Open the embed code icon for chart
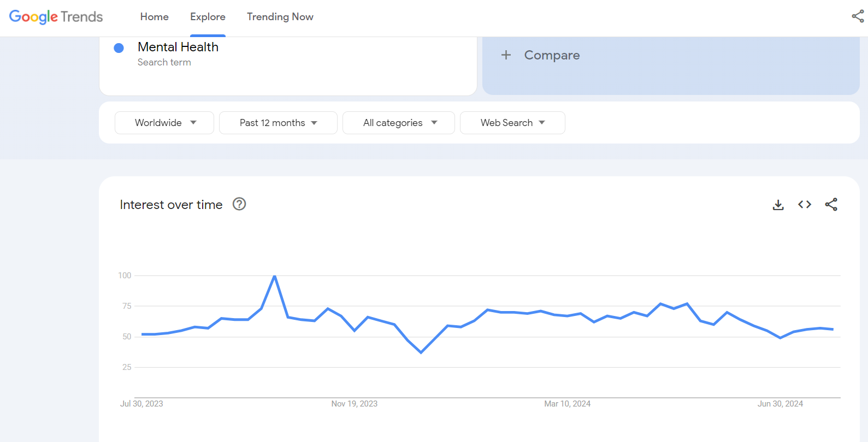The width and height of the screenshot is (868, 442). pos(805,205)
